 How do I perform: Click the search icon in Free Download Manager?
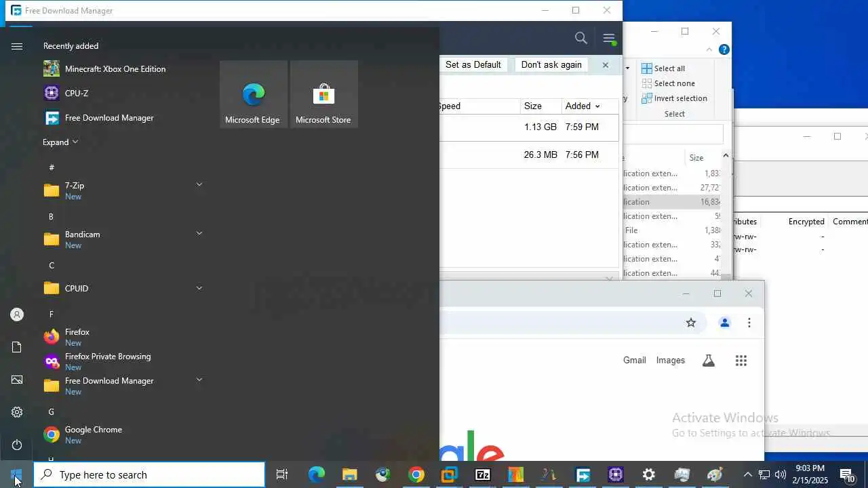click(581, 38)
